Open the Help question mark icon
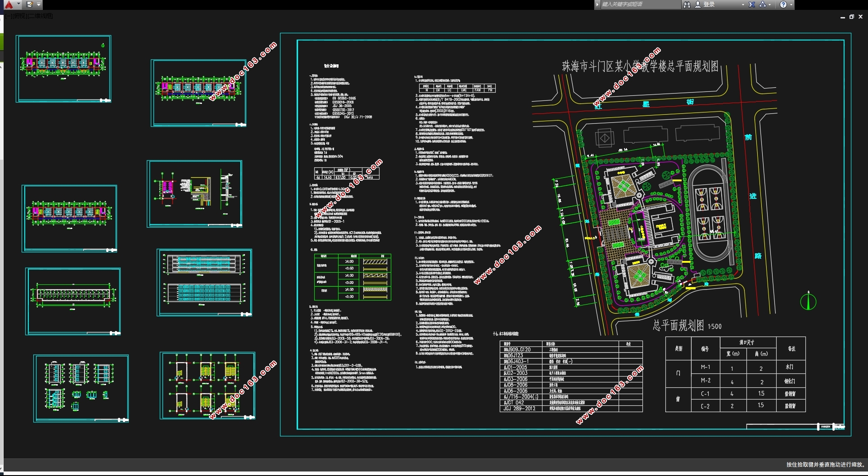The width and height of the screenshot is (868, 476). (783, 4)
